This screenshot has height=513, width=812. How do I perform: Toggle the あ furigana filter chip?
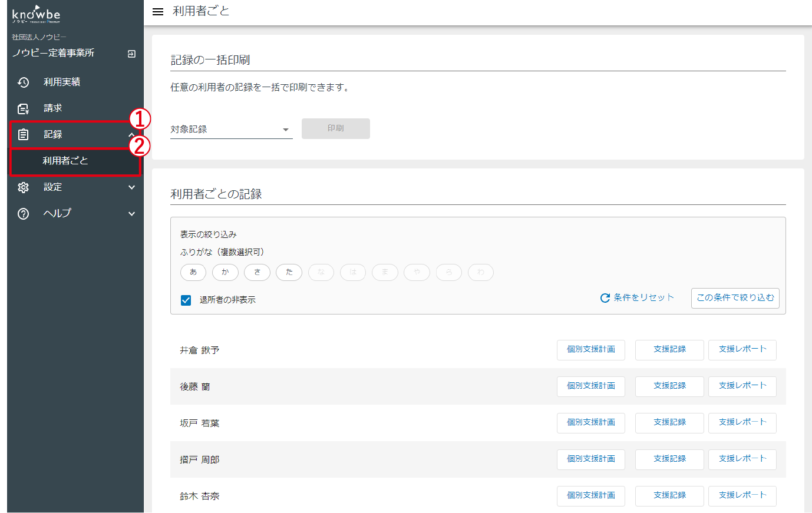pos(193,272)
